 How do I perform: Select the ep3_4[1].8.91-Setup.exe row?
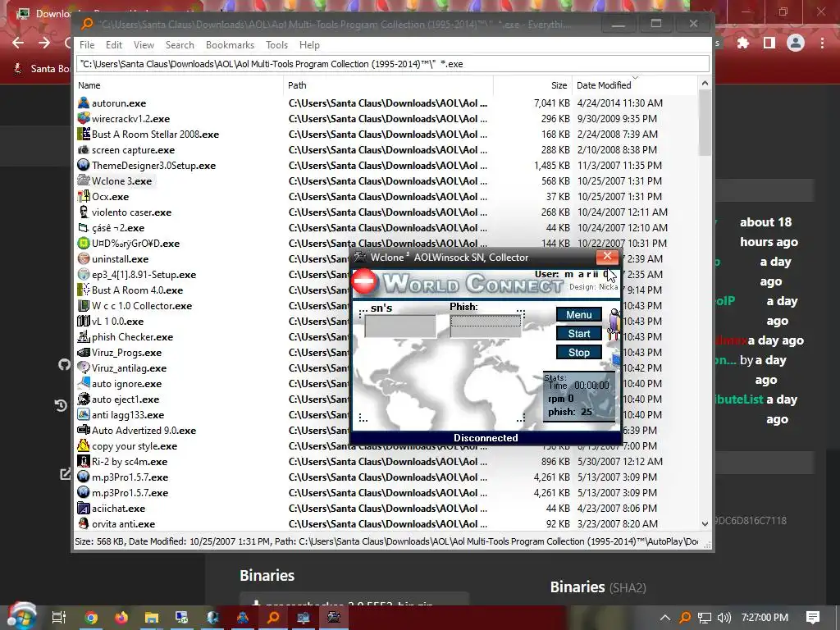386,274
